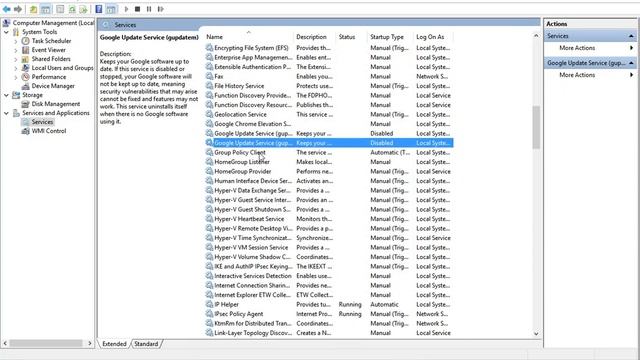Select the highlighted Google Update Service row

tap(329, 143)
